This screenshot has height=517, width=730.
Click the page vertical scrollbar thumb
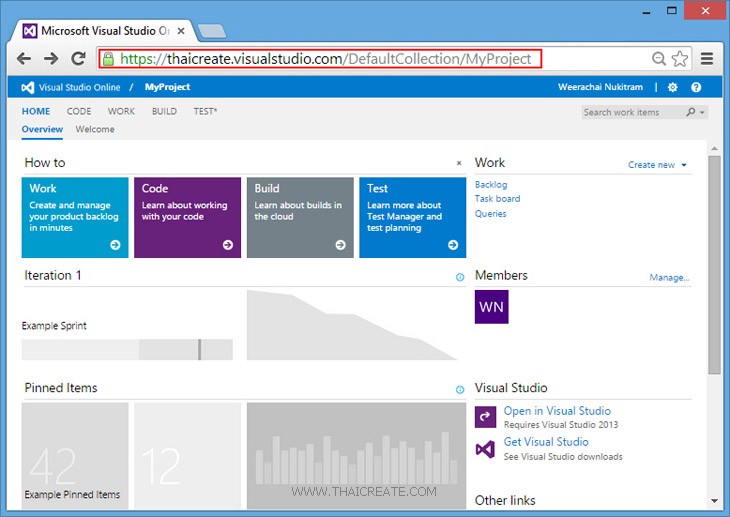pos(714,265)
